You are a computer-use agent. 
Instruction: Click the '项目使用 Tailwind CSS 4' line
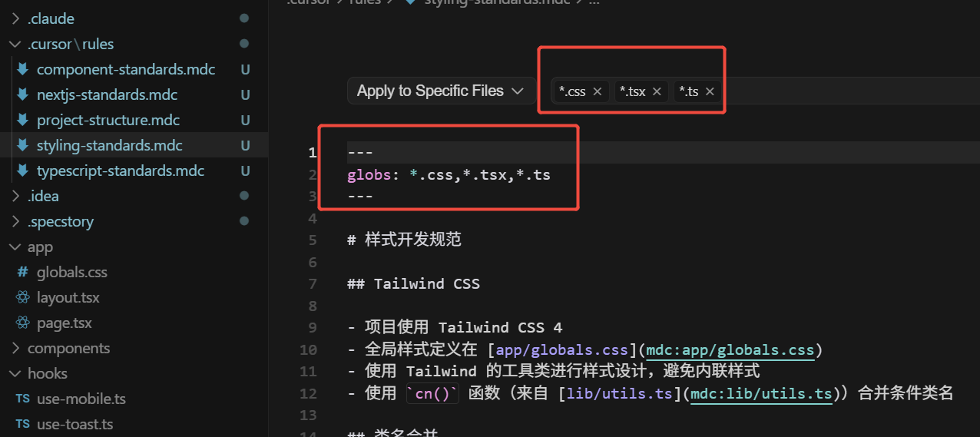(x=455, y=328)
